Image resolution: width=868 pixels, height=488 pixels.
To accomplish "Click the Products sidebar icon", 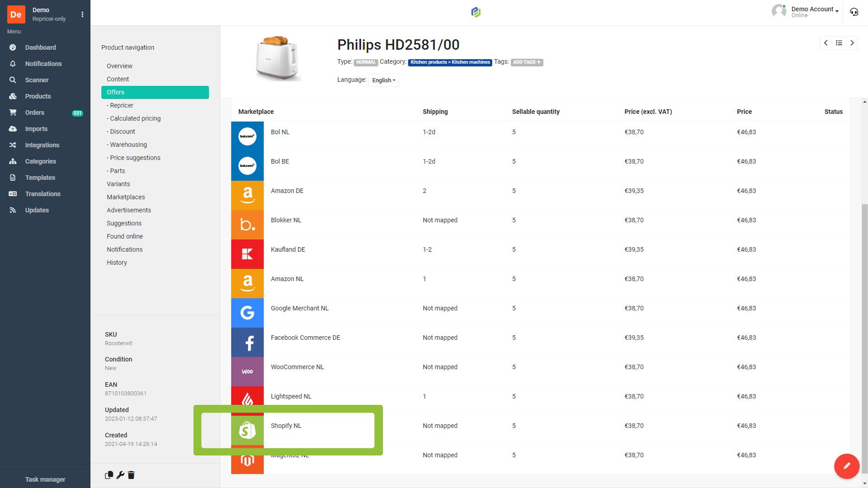I will 13,96.
